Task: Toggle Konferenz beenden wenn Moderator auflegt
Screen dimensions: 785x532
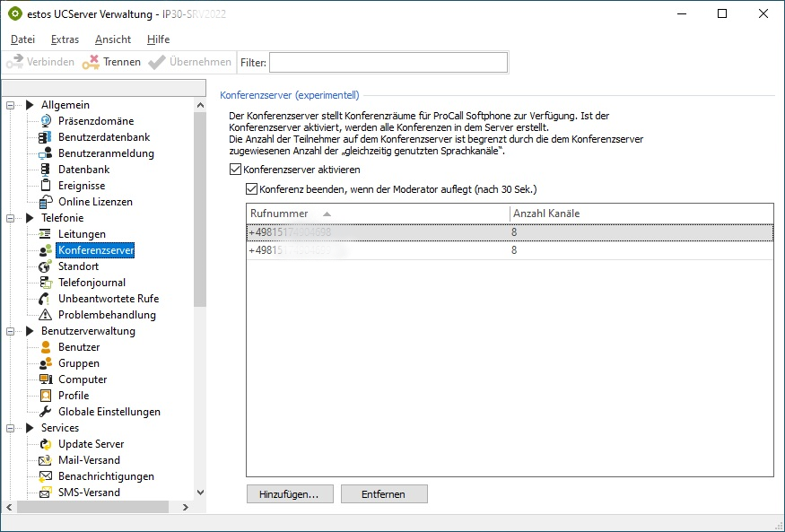Action: [251, 189]
